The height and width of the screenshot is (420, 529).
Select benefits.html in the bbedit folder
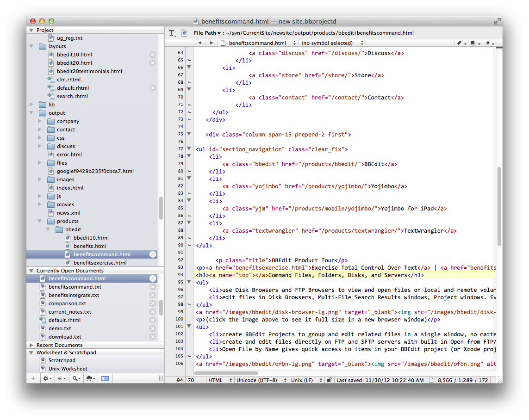click(90, 246)
